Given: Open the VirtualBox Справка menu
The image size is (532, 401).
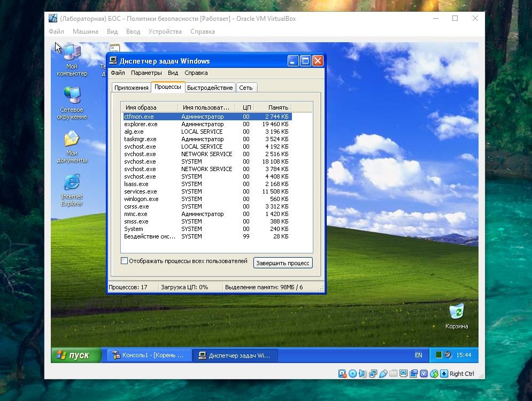Looking at the screenshot, I should click(203, 32).
